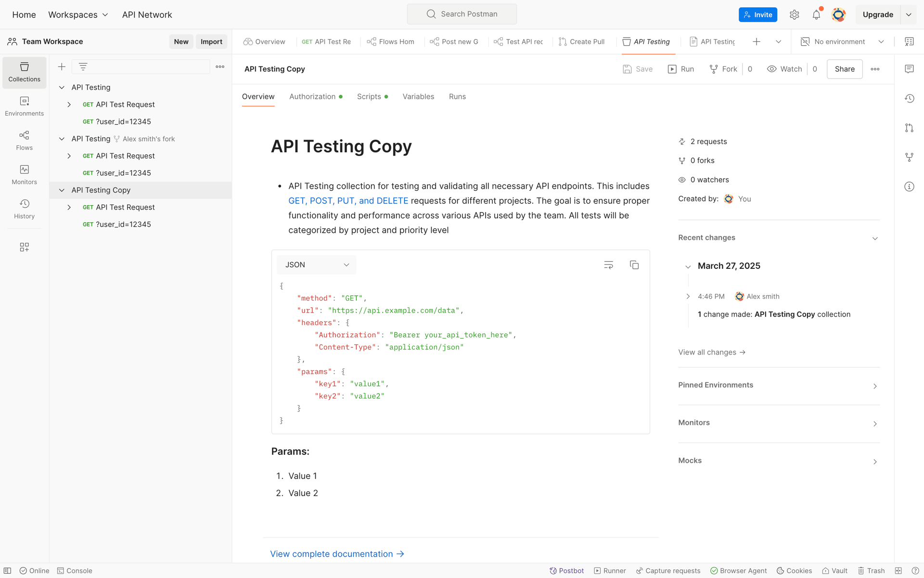924x578 pixels.
Task: Toggle the sidebar icon in status bar
Action: (x=8, y=571)
